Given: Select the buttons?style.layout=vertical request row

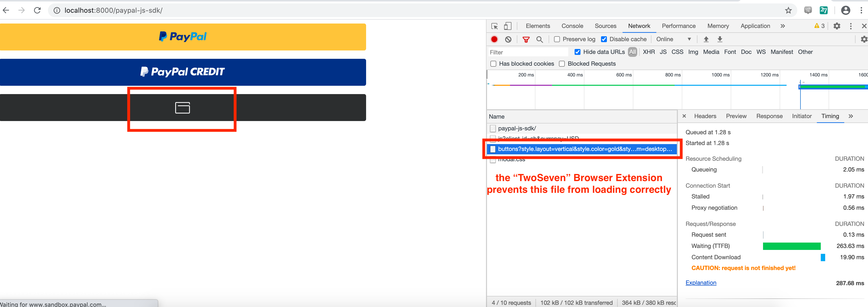Looking at the screenshot, I should [582, 149].
